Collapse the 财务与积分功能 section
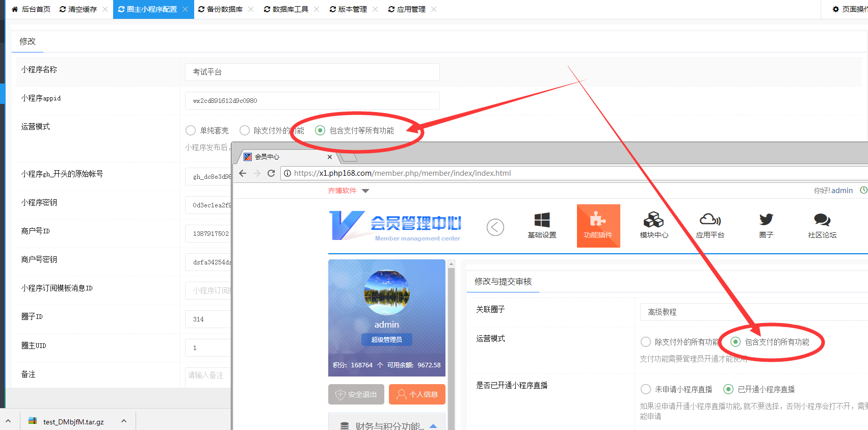The image size is (868, 430). point(433,426)
